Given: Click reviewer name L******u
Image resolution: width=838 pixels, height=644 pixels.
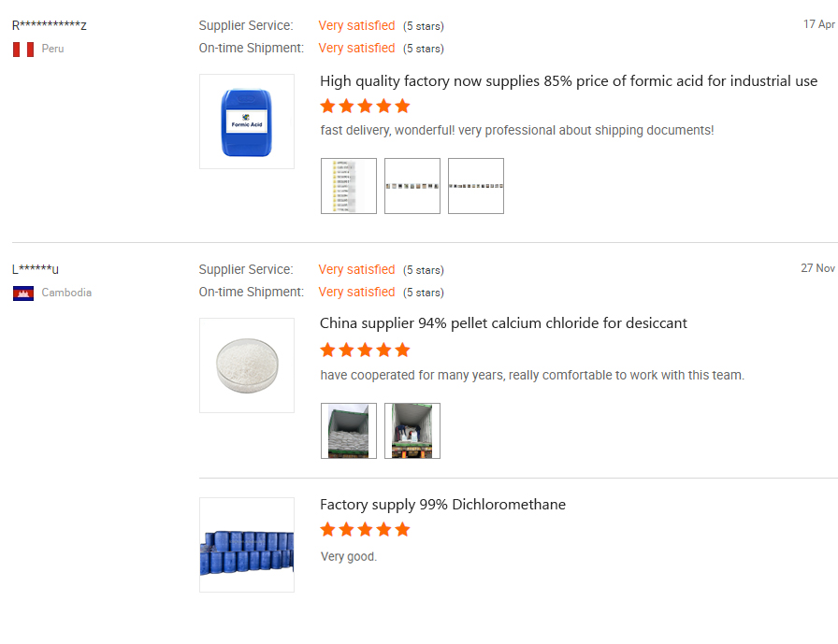Looking at the screenshot, I should 36,269.
